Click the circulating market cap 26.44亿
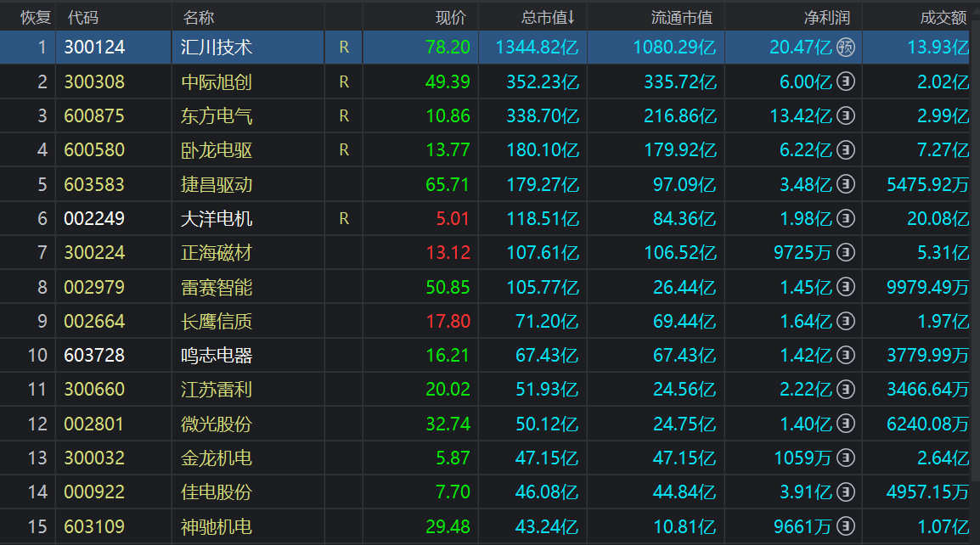The width and height of the screenshot is (980, 545). click(684, 287)
